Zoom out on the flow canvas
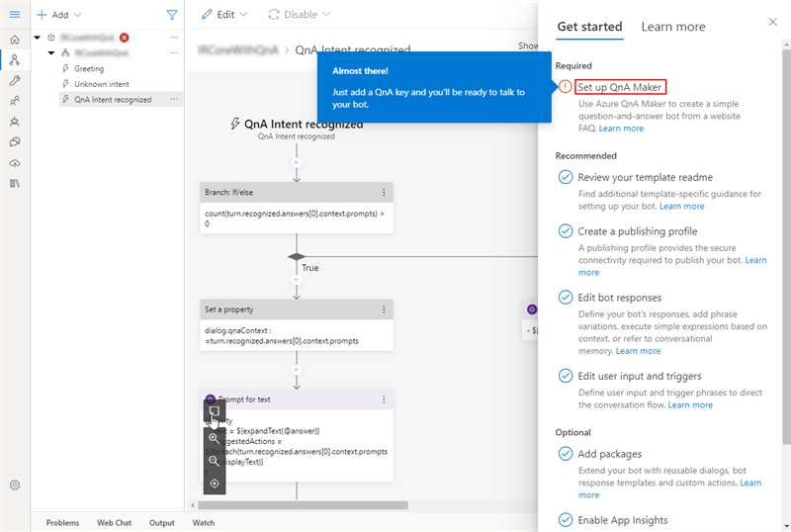This screenshot has height=532, width=791. (x=215, y=461)
